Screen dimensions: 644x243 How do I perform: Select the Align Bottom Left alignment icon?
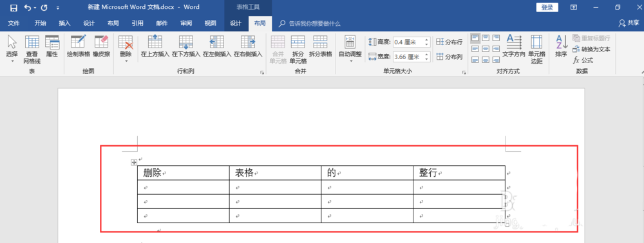click(x=475, y=60)
